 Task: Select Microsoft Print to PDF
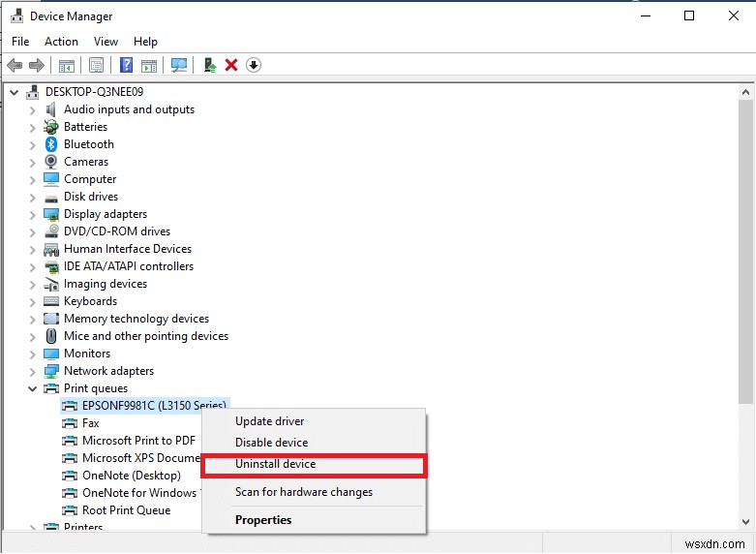(x=138, y=441)
